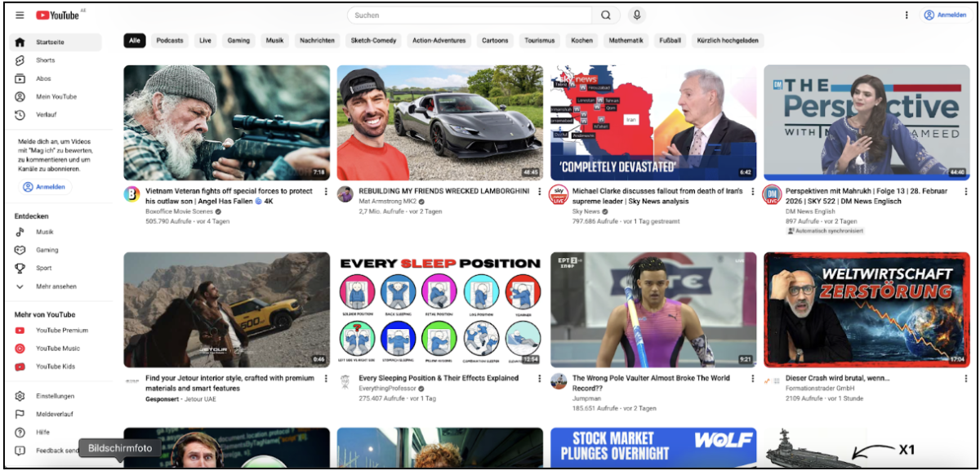Open more options for Vietnam Veteran video
This screenshot has width=980, height=471.
pyautogui.click(x=325, y=192)
